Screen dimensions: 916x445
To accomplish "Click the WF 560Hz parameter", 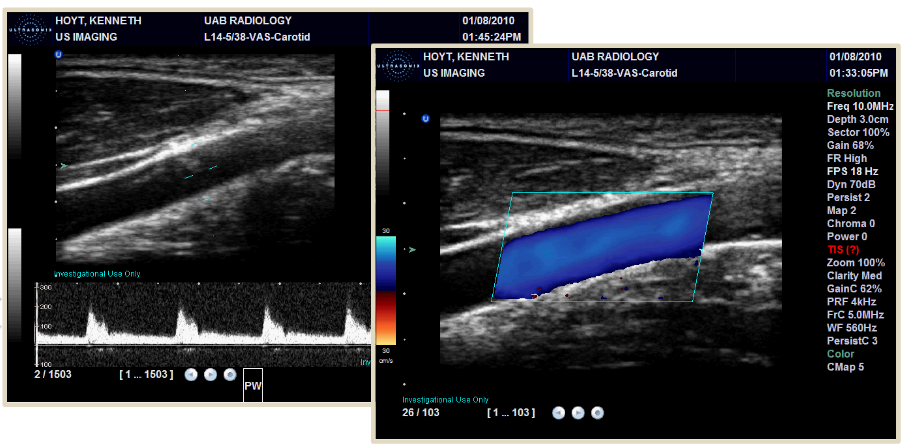I will pyautogui.click(x=853, y=328).
